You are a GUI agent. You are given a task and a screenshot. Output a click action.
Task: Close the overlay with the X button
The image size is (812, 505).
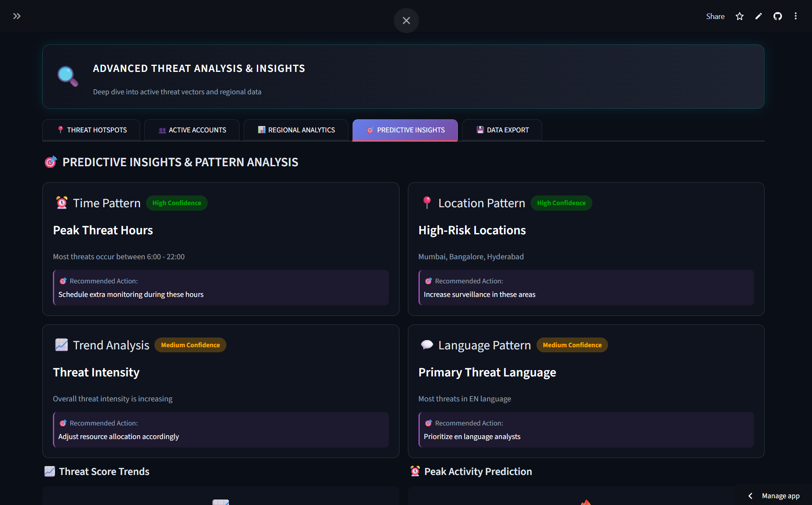406,20
